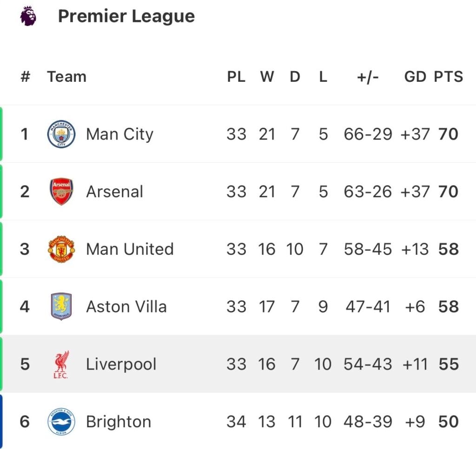Click the Liverpool LFC crest

(x=61, y=364)
